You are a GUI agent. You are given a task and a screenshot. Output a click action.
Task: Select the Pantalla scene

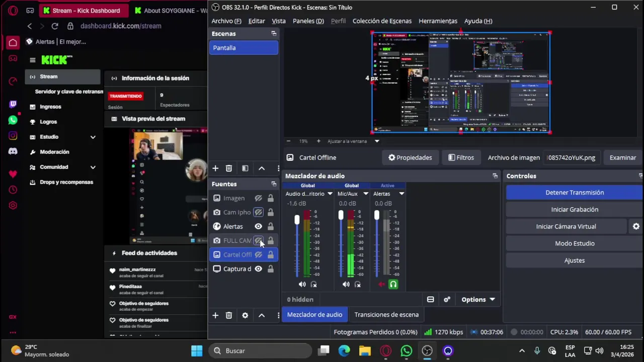coord(244,48)
